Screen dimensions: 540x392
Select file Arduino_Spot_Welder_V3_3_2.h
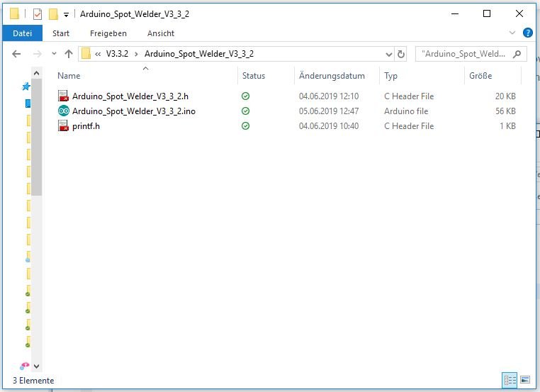[130, 96]
